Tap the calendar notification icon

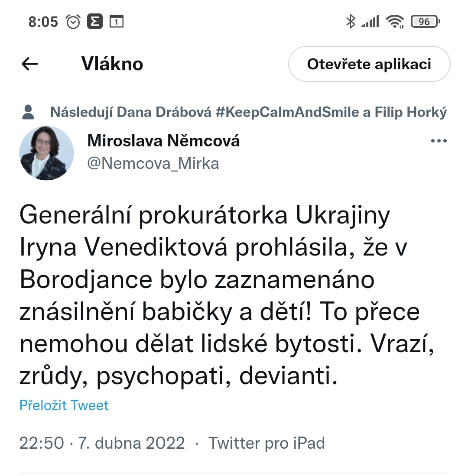[116, 22]
